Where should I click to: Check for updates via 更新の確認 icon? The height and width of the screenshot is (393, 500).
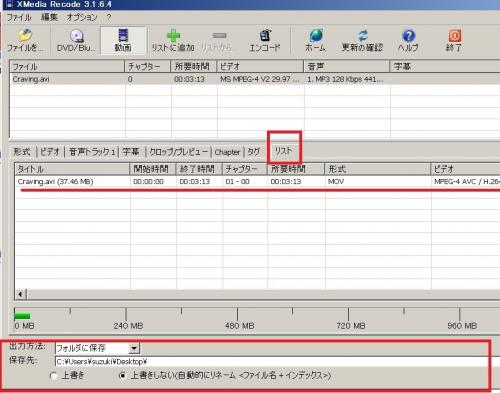click(362, 40)
